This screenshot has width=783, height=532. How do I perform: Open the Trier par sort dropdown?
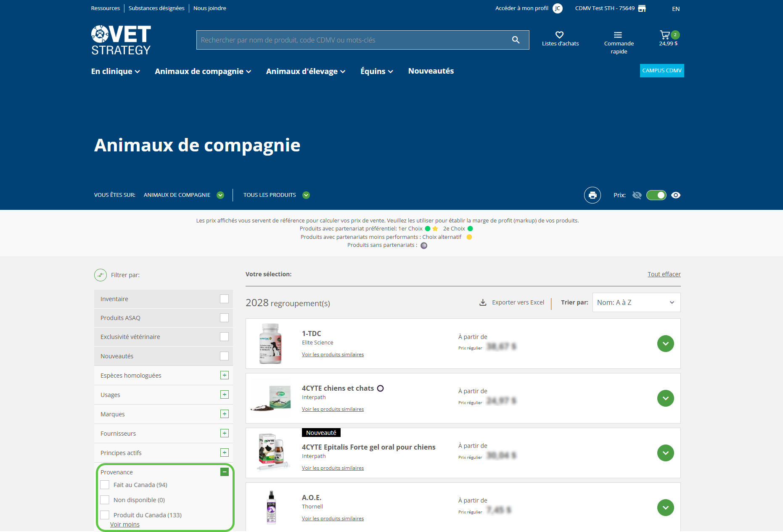[x=636, y=302]
